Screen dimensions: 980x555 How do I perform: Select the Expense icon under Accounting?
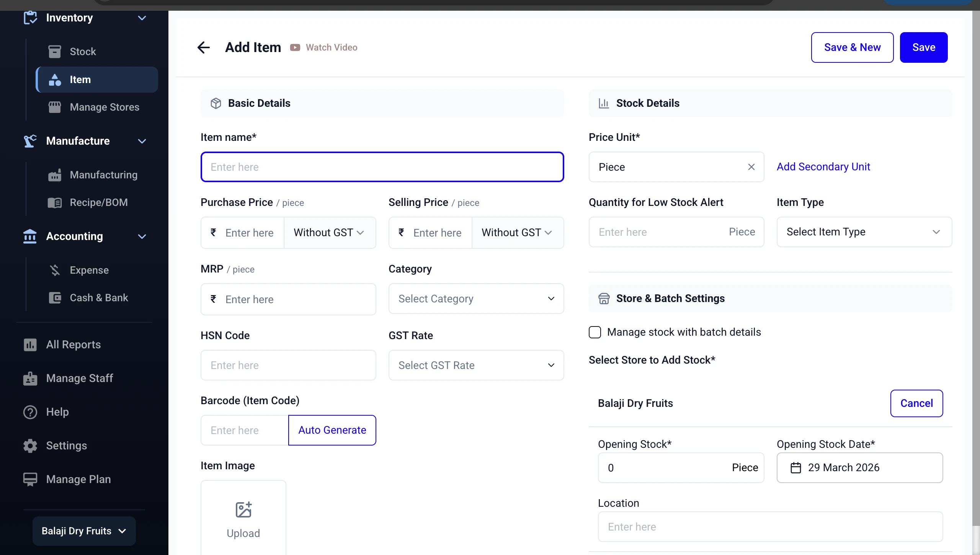tap(55, 270)
